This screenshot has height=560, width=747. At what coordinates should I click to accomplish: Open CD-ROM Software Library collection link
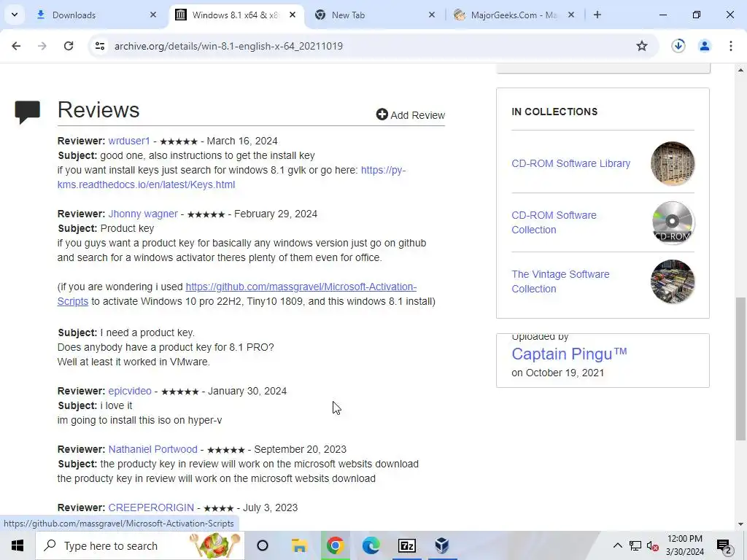pos(570,163)
